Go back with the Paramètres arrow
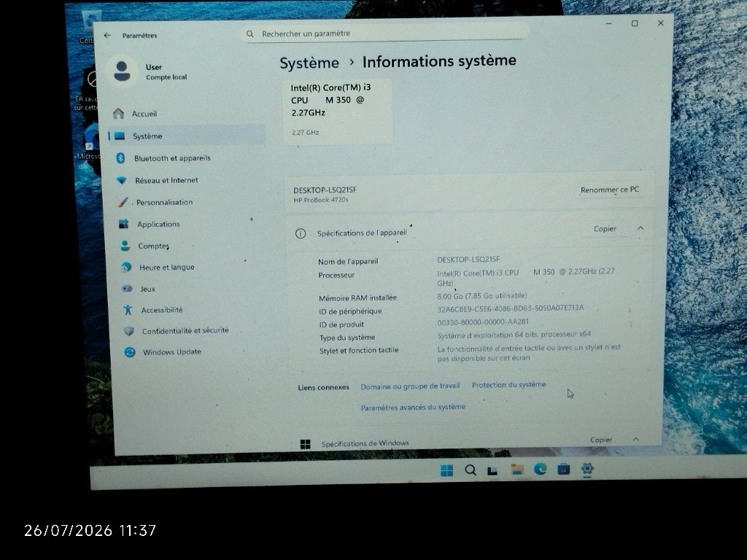Image resolution: width=747 pixels, height=560 pixels. (108, 35)
